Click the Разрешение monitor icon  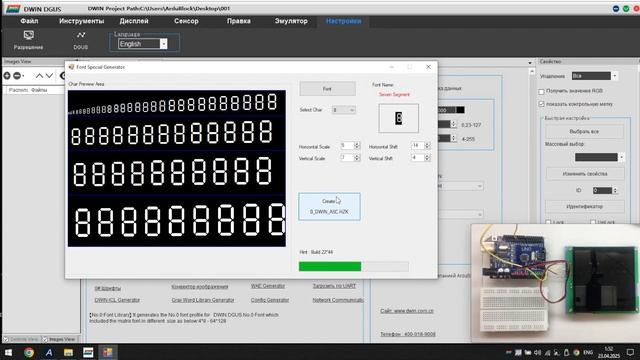(29, 35)
